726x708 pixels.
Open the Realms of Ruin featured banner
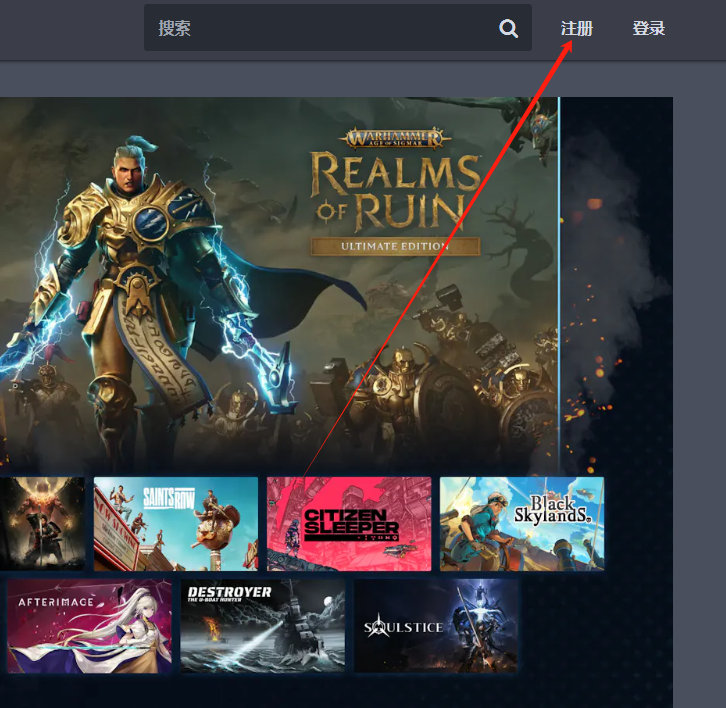(x=279, y=286)
